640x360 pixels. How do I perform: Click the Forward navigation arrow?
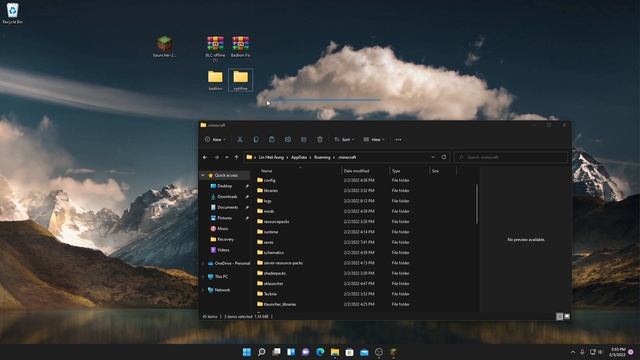(x=216, y=157)
